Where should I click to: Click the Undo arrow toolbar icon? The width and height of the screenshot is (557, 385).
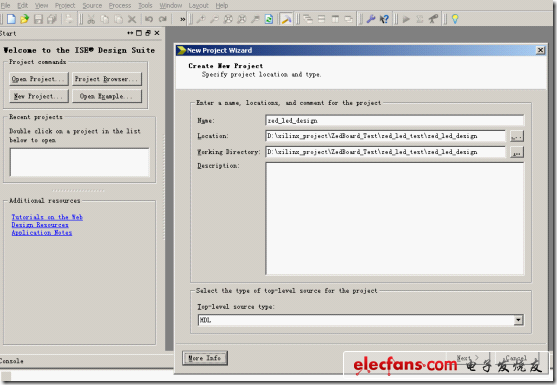pos(149,19)
